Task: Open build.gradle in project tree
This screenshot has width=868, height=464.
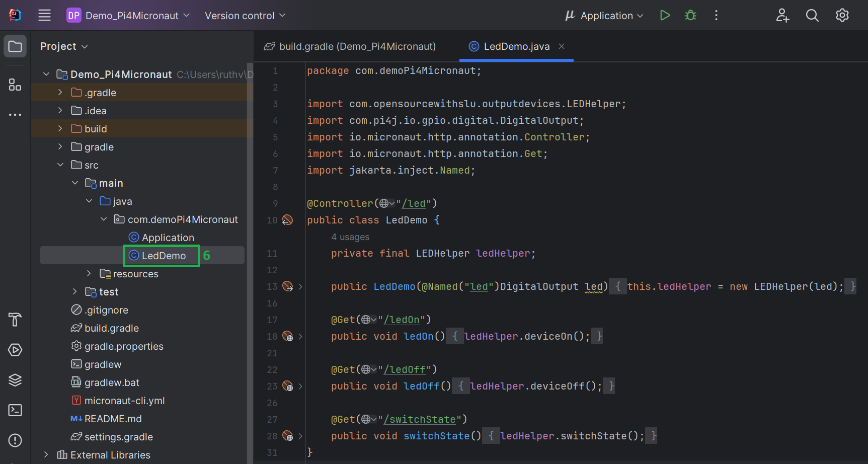Action: click(105, 328)
